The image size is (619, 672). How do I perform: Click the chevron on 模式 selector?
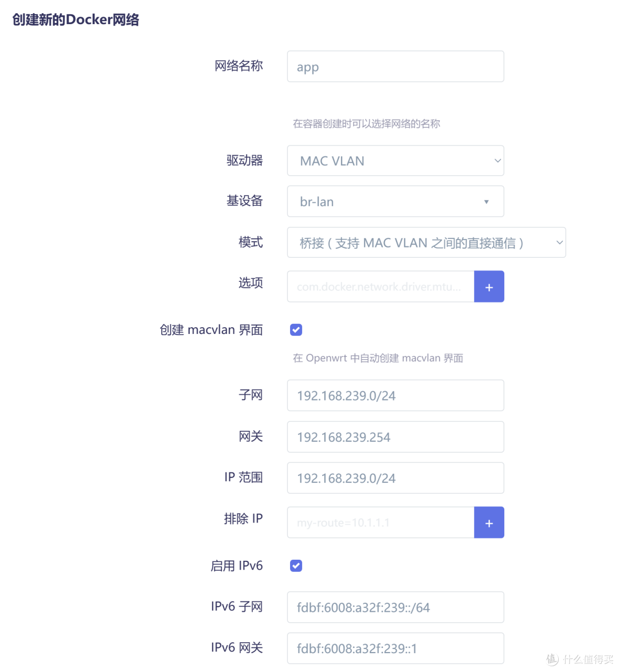click(559, 242)
